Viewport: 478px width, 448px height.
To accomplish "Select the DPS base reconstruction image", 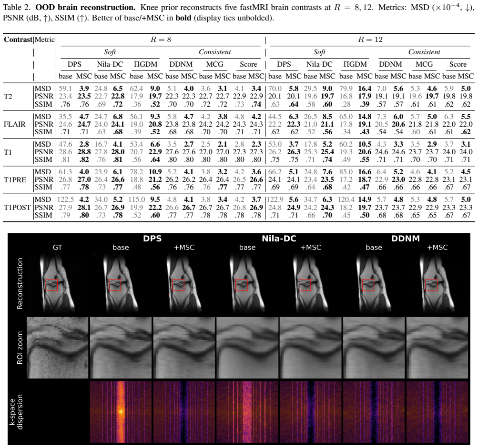I will [x=121, y=284].
